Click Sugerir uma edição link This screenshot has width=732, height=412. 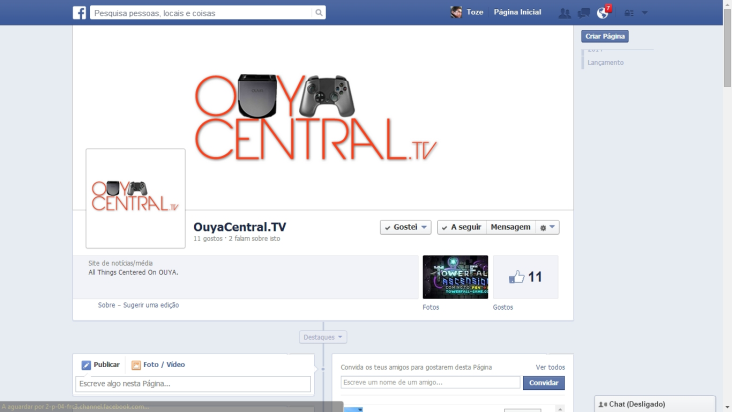151,305
